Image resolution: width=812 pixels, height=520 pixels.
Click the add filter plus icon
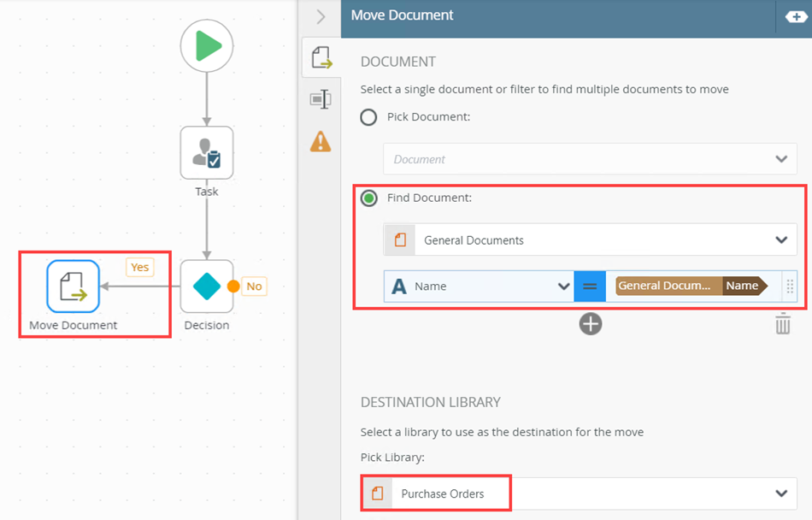point(591,324)
